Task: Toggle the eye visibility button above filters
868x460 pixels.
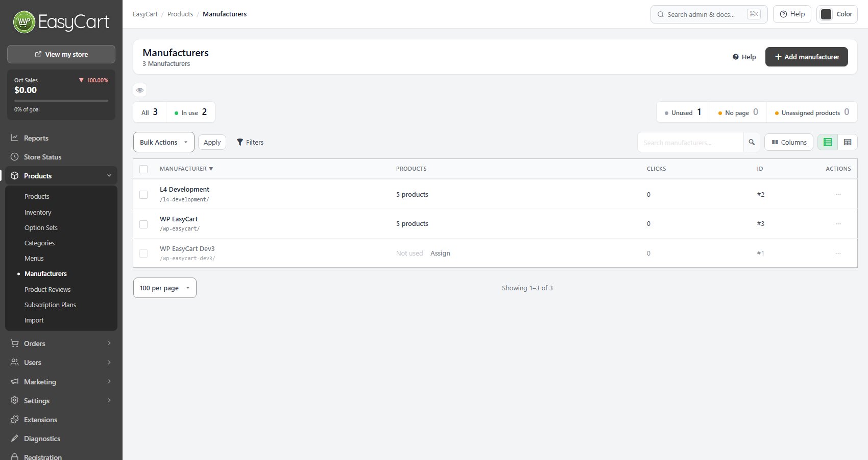Action: (140, 90)
